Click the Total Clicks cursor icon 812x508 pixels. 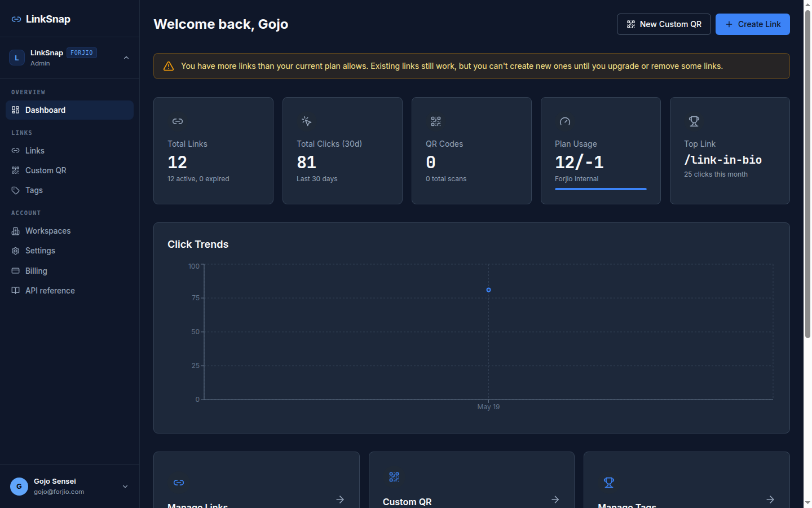click(x=307, y=121)
